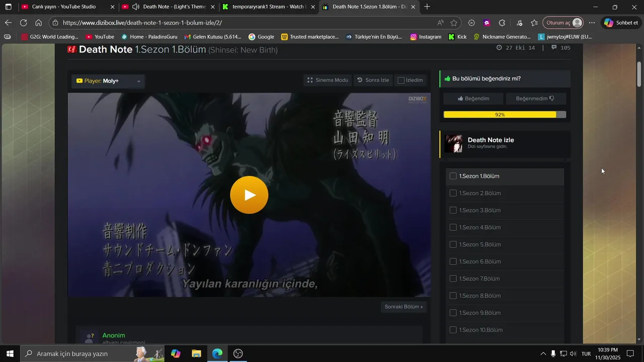Open the tab actions menu icon
Image resolution: width=644 pixels, height=362 pixels.
[8, 7]
